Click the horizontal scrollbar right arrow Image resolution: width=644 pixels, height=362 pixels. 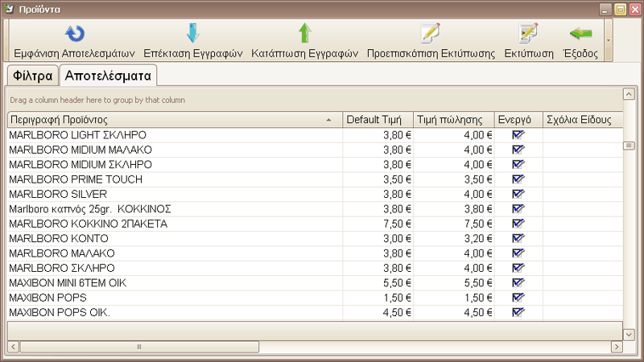click(617, 347)
